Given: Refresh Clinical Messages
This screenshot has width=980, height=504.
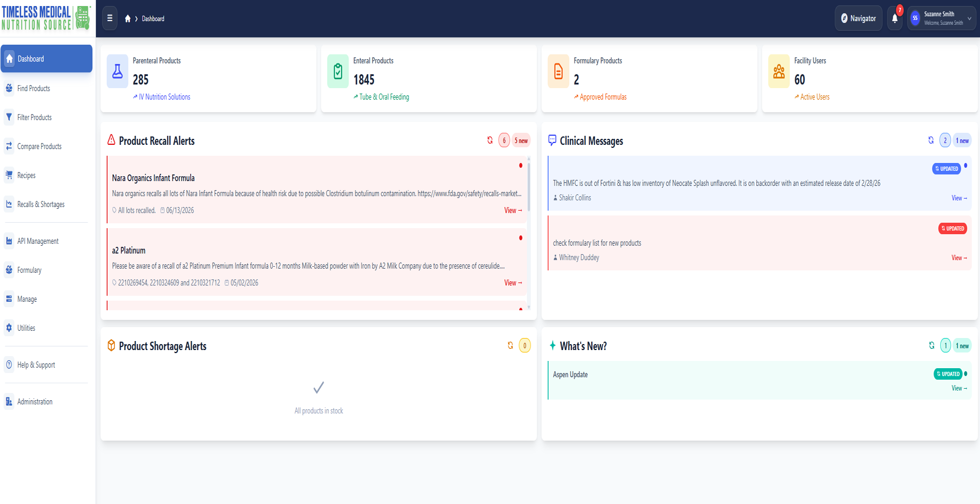Looking at the screenshot, I should point(931,140).
